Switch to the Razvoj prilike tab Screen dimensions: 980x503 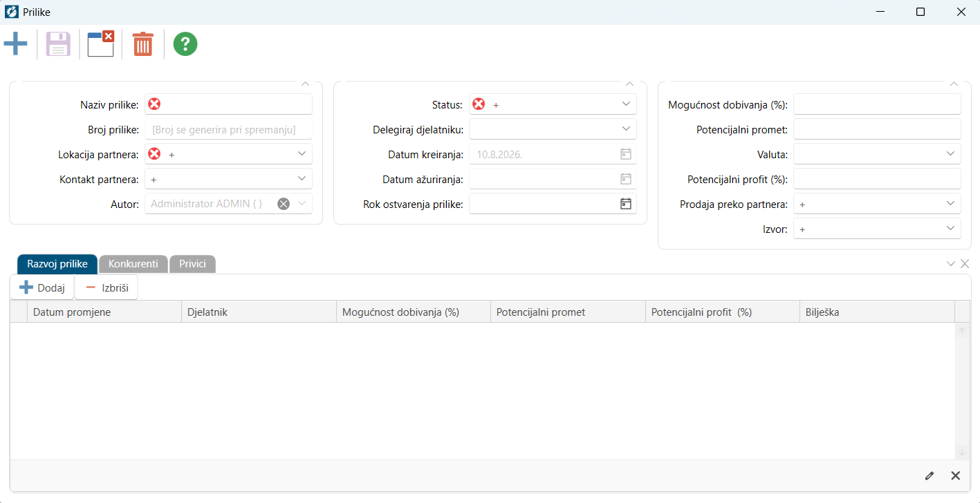pos(57,264)
